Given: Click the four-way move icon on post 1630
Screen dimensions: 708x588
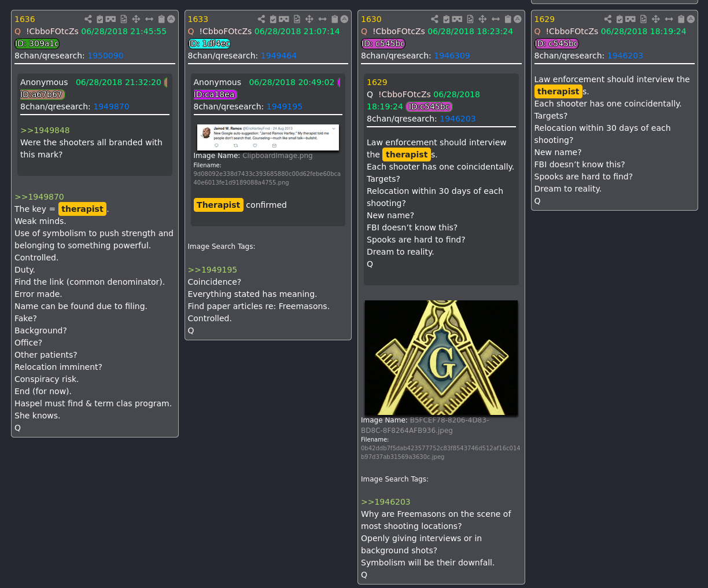Looking at the screenshot, I should tap(482, 19).
